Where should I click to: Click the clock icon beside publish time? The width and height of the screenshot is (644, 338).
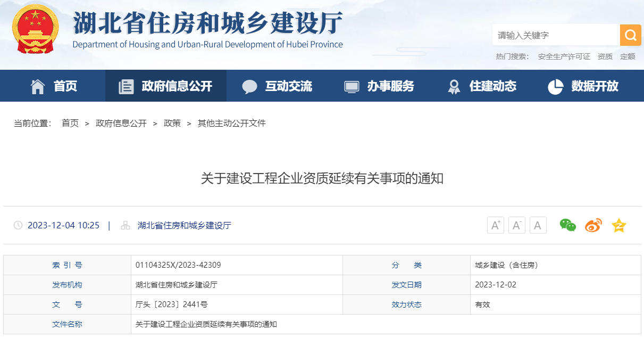tap(18, 225)
